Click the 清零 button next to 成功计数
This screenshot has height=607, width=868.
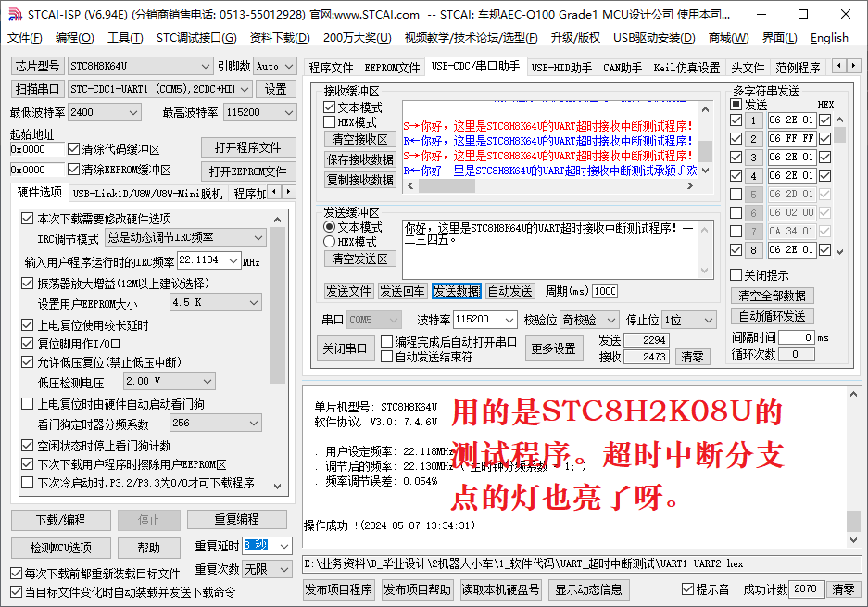tap(843, 589)
